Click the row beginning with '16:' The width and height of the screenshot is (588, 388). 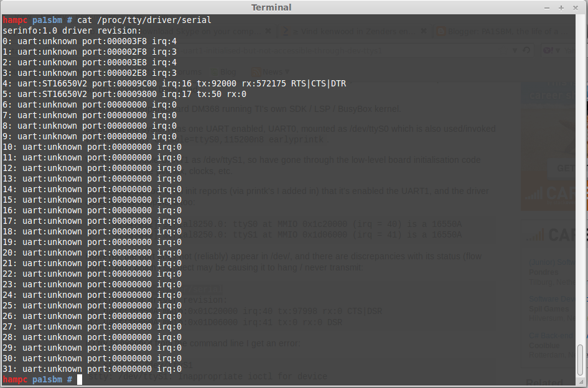[x=92, y=210]
